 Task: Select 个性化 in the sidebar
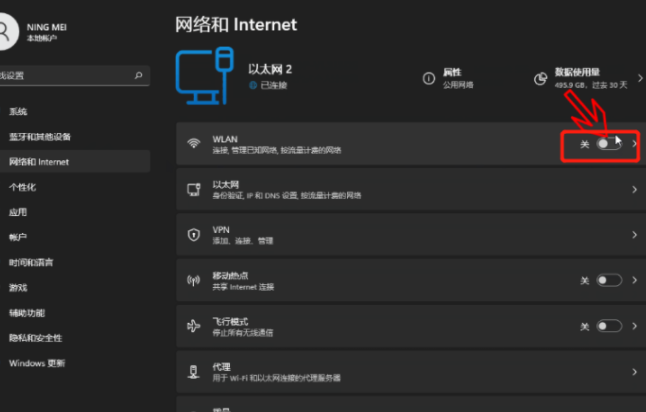tap(23, 187)
